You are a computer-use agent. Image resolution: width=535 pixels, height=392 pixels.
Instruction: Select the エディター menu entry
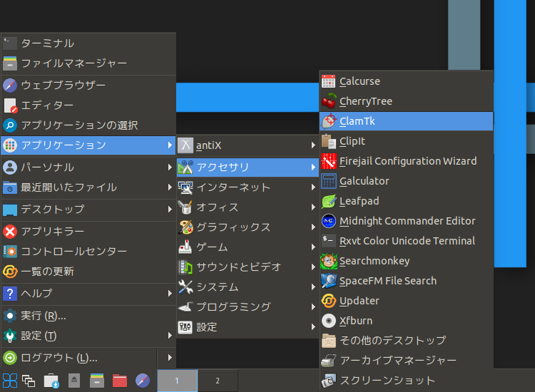88,105
